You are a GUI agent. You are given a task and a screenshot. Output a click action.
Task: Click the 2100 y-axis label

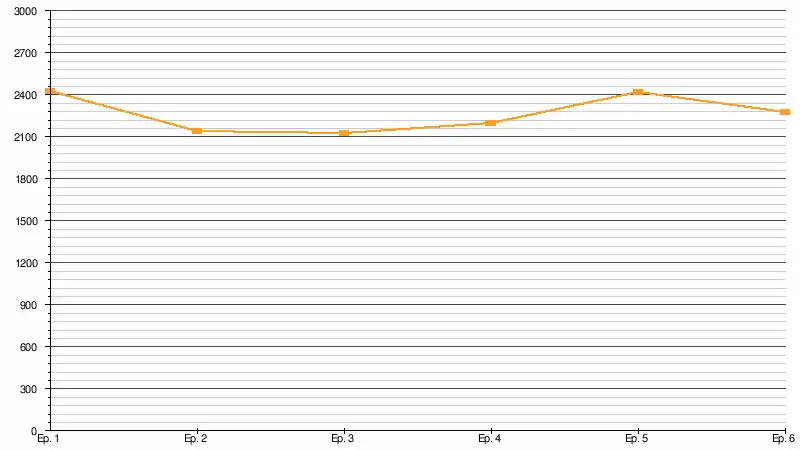[26, 137]
